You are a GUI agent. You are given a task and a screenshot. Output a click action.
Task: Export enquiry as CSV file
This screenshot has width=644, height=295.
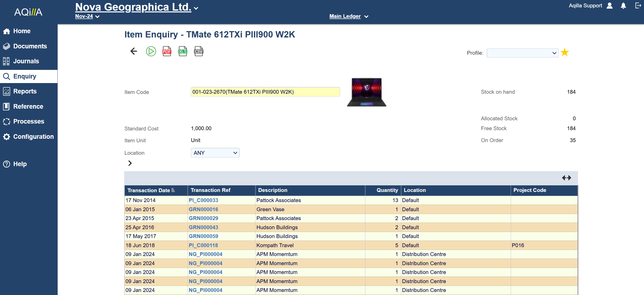tap(198, 51)
